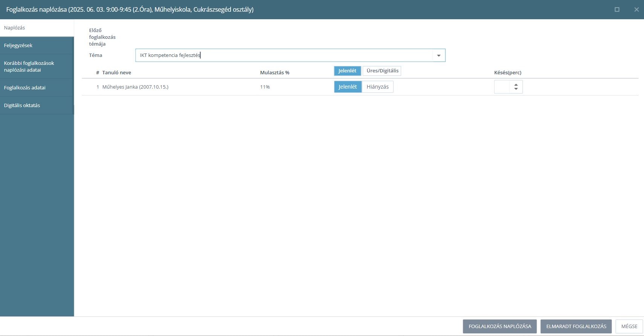This screenshot has height=336, width=644.
Task: Mark Műhelyes Janka as Jelenlét
Action: (x=348, y=87)
